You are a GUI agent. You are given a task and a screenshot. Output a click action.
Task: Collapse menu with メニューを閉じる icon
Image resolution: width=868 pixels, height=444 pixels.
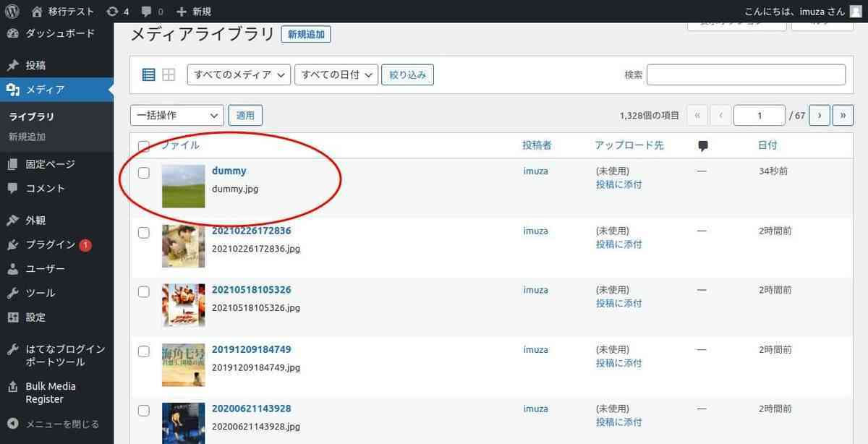pos(12,424)
